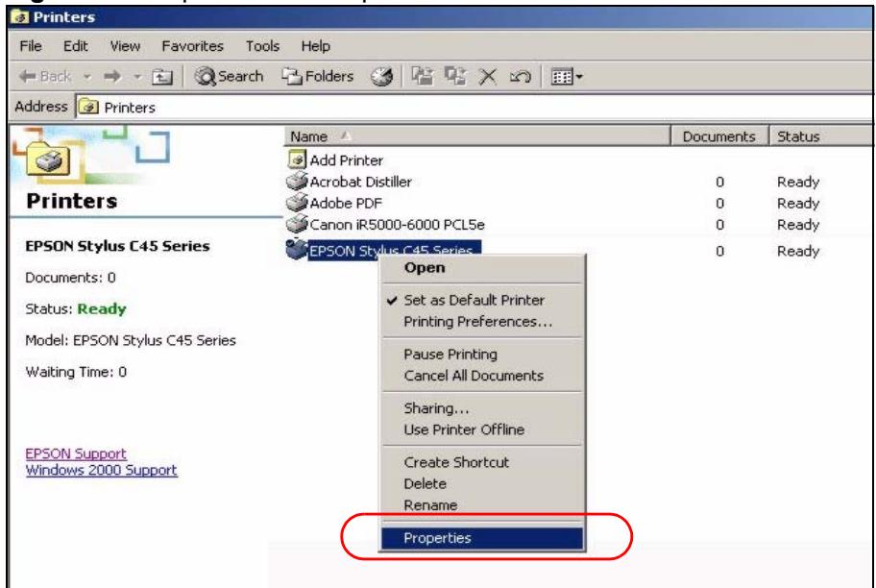Click the Canon iR5000-6000 PCL5e name text
Screen dimensions: 876x588
(x=398, y=225)
